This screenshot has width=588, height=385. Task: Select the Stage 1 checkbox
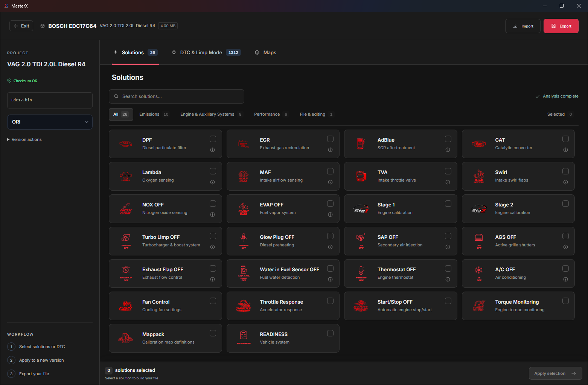click(448, 204)
